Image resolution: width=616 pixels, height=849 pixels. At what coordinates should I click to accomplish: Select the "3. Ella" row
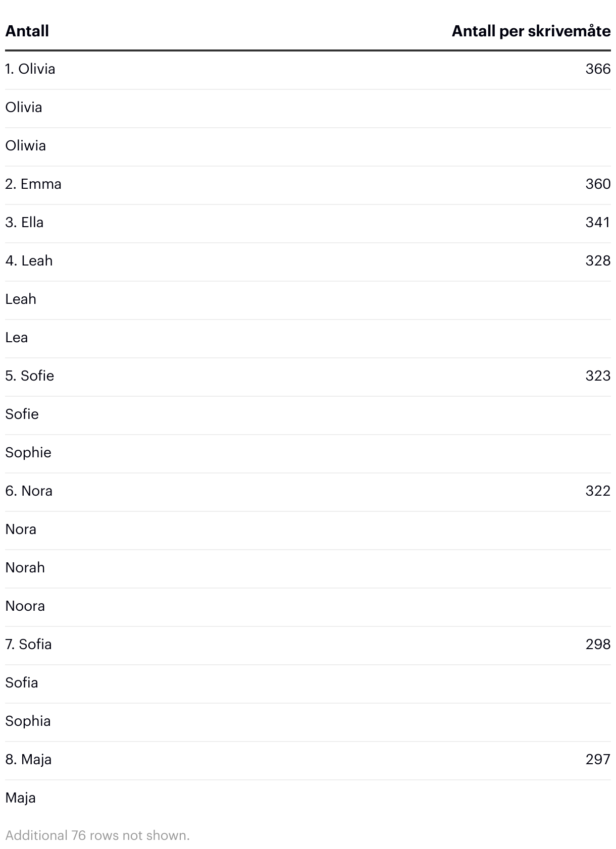pos(25,222)
